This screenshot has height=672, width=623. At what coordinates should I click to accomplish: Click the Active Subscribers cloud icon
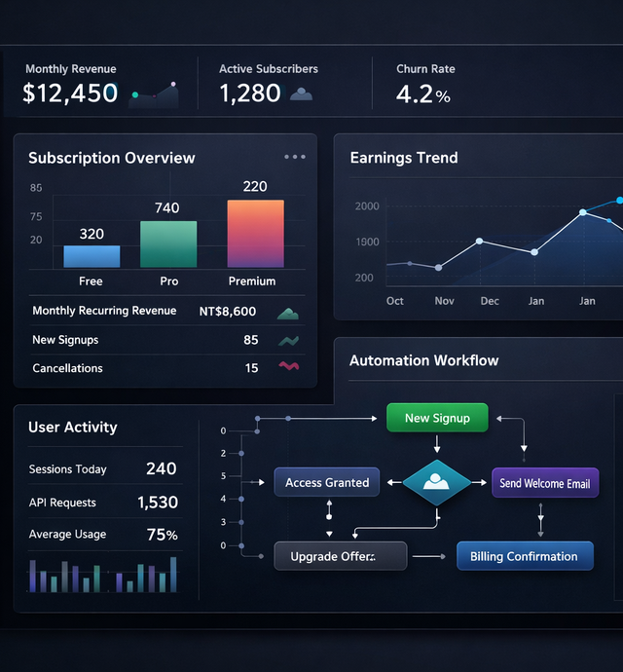(x=302, y=94)
